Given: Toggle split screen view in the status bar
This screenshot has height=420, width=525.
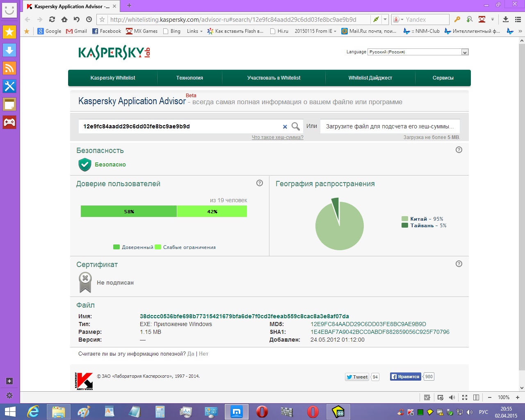Looking at the screenshot, I should (476, 397).
